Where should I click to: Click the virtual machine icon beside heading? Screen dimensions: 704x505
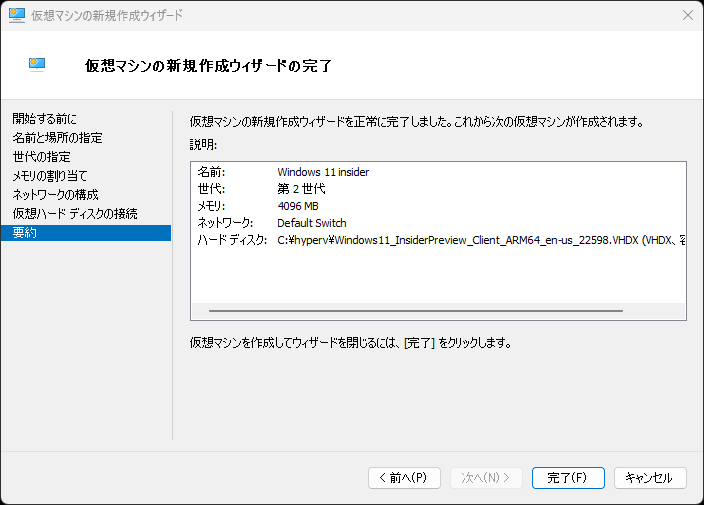click(37, 65)
